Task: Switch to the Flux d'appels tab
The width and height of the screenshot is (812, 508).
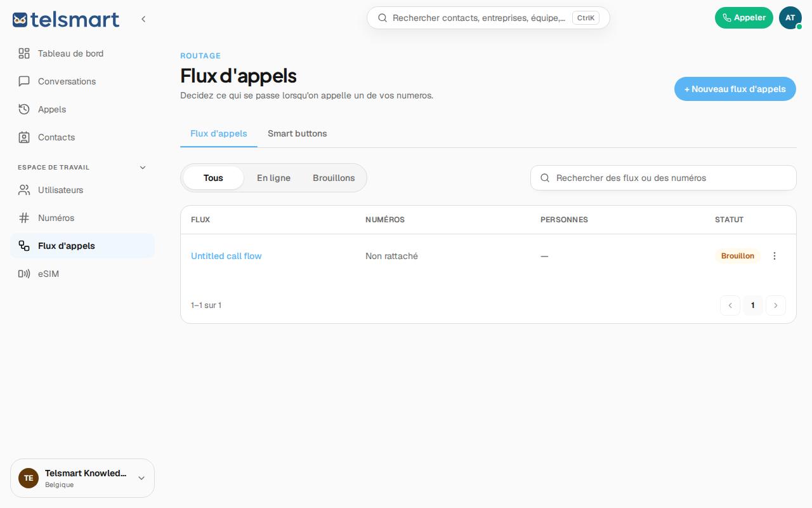Action: (x=219, y=133)
